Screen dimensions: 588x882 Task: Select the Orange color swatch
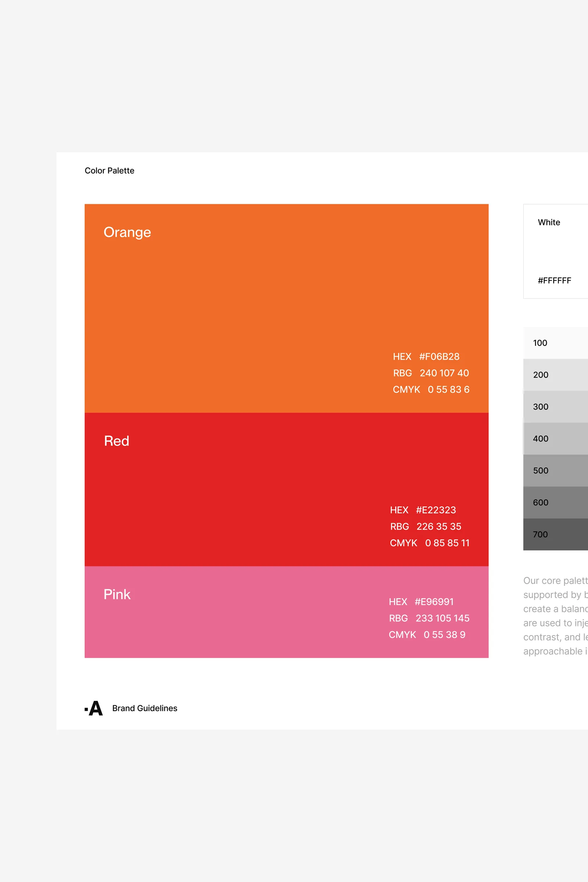click(x=287, y=308)
